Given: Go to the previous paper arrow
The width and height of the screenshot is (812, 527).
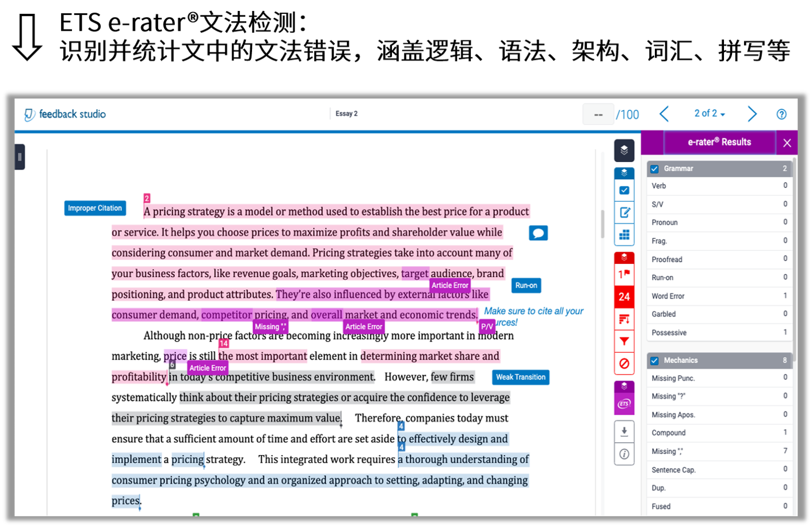Looking at the screenshot, I should tap(664, 114).
